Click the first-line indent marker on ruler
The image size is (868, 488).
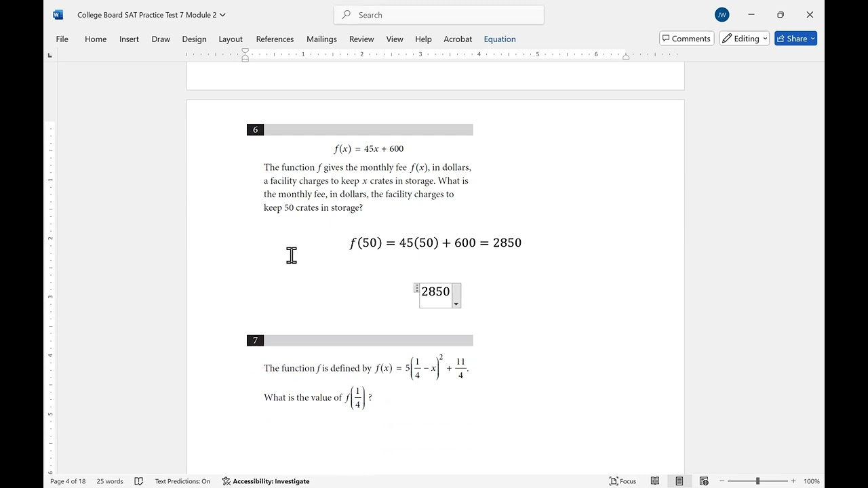pyautogui.click(x=245, y=51)
